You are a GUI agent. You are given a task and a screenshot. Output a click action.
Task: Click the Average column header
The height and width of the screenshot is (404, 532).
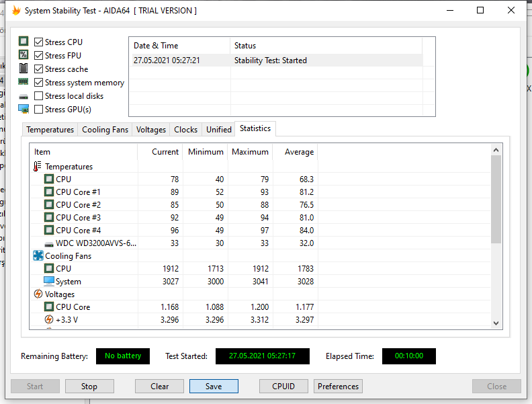pos(296,152)
